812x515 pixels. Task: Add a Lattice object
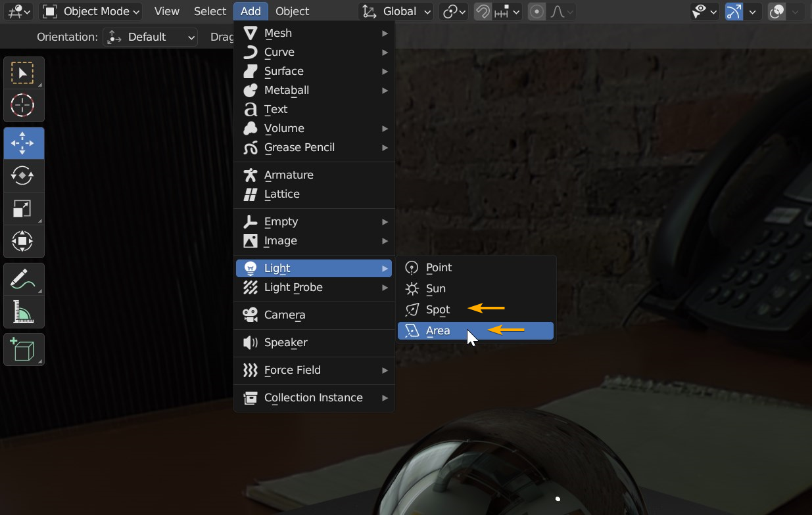tap(314, 194)
